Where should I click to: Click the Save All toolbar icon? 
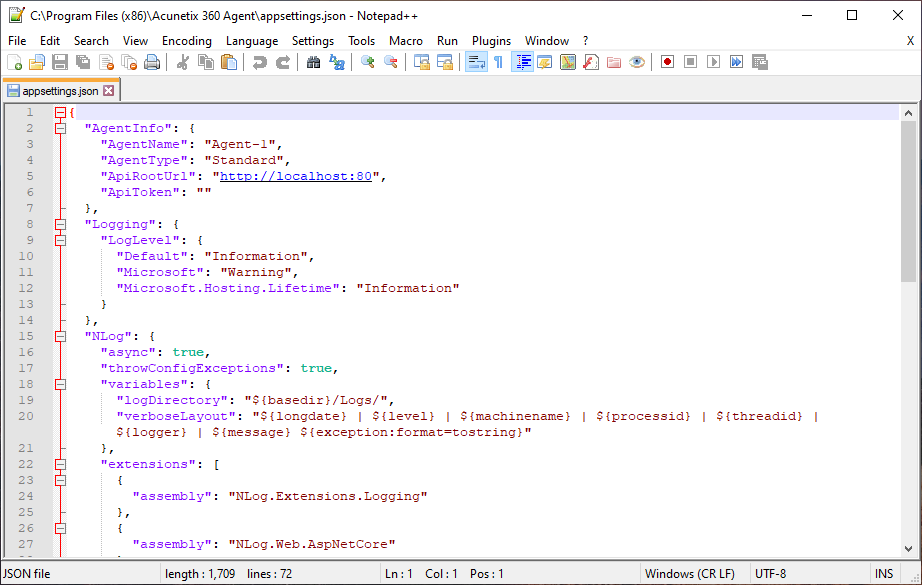tap(83, 62)
